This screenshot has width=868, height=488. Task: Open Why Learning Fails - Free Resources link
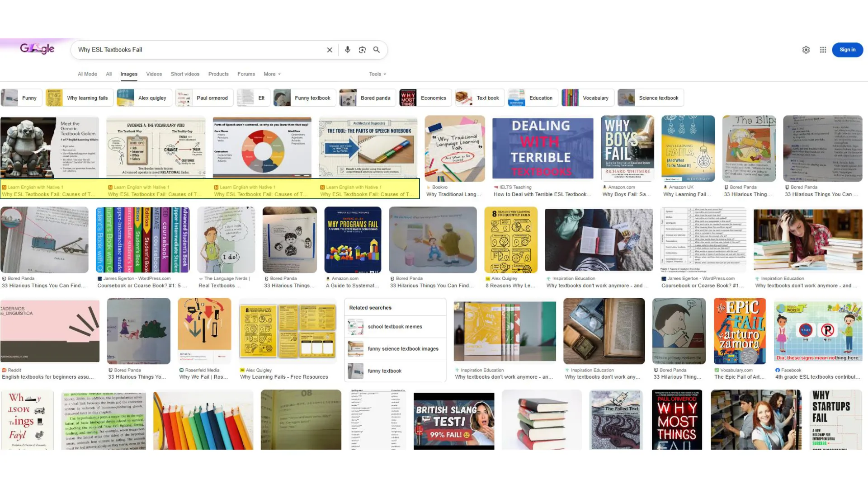pos(284,377)
